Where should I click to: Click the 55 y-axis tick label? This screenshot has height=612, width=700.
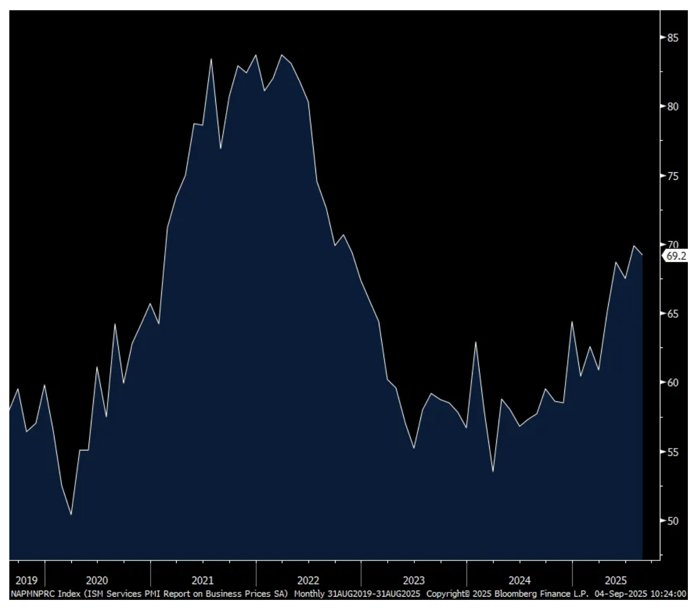[673, 452]
